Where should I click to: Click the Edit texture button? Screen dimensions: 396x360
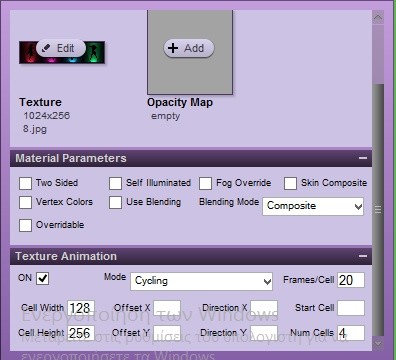[61, 48]
